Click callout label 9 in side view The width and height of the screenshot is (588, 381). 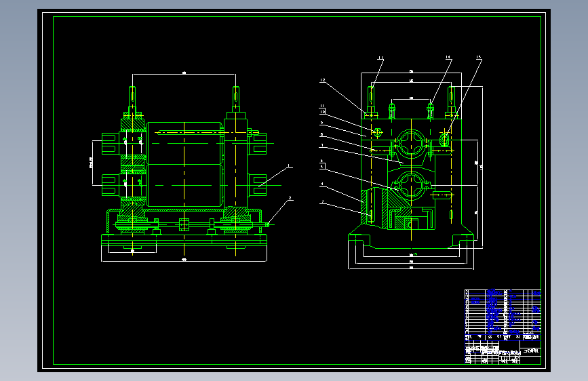[321, 123]
